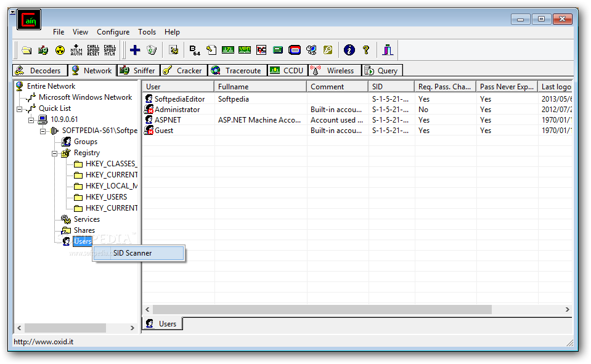Switch to the Network tab
Screen dimensions: 591x364
click(92, 70)
